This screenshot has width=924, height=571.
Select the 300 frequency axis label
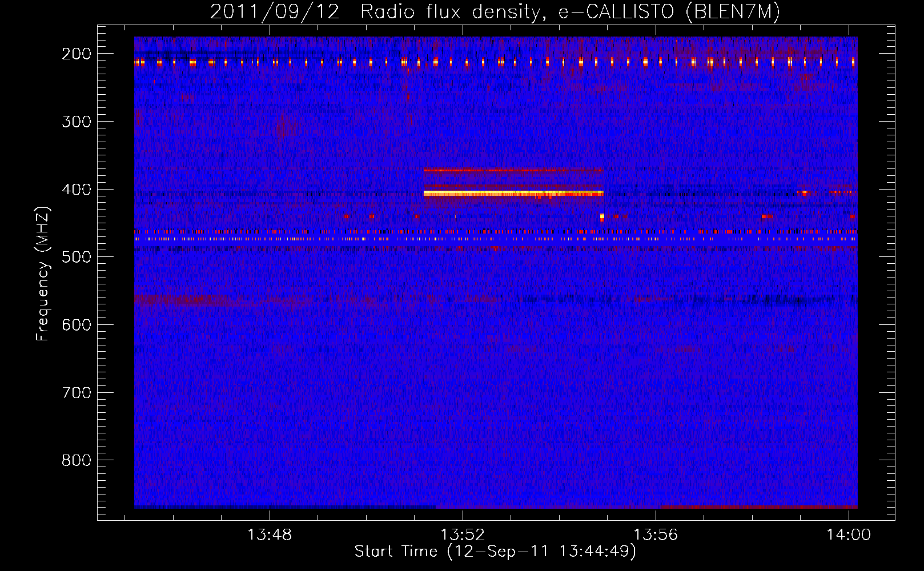(76, 122)
